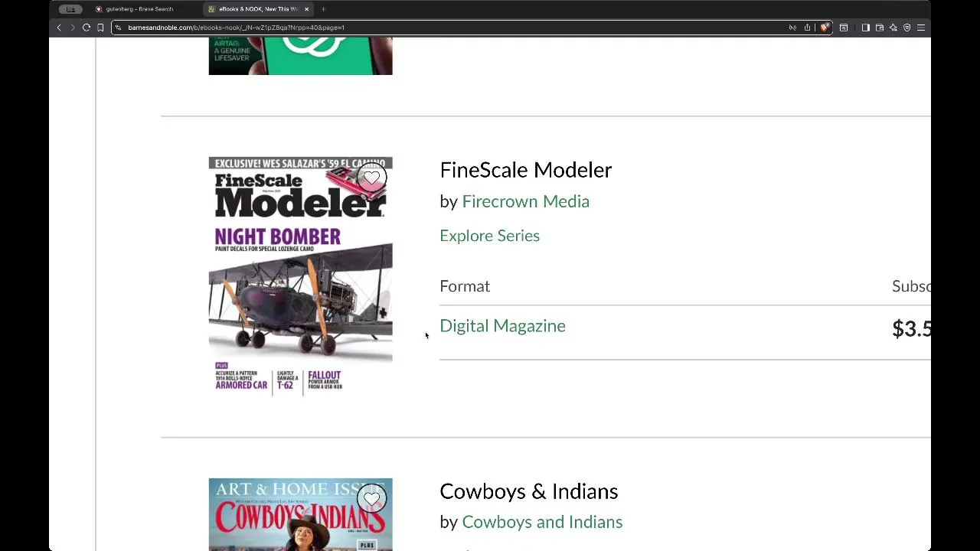
Task: Go back to the previous page
Action: pos(59,28)
